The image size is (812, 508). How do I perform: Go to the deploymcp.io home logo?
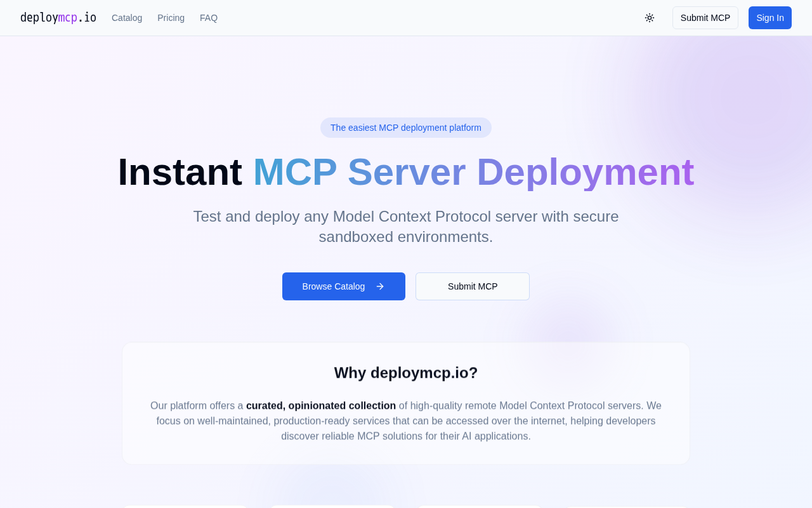(58, 18)
